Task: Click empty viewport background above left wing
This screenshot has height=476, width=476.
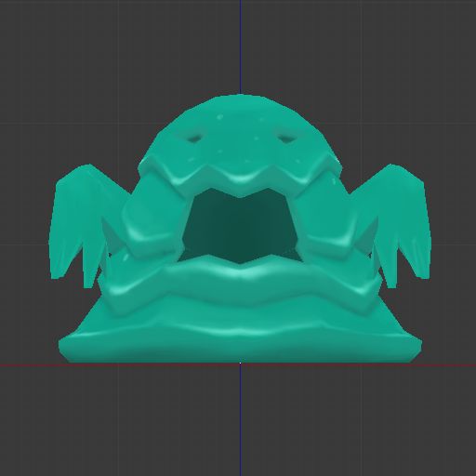Action: pos(77,93)
